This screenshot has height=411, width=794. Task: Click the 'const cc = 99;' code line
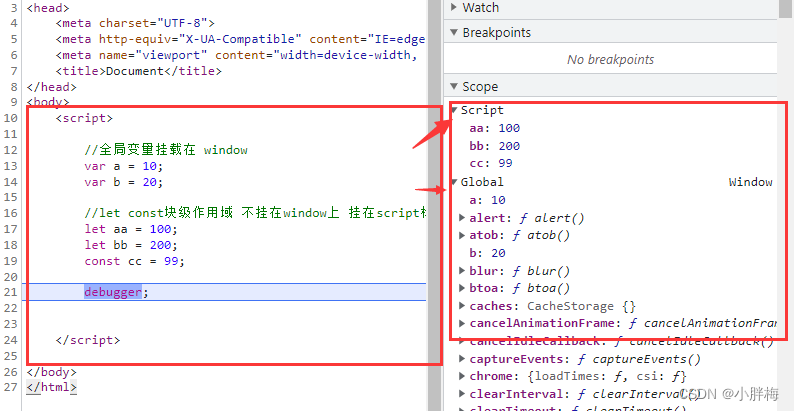[135, 261]
